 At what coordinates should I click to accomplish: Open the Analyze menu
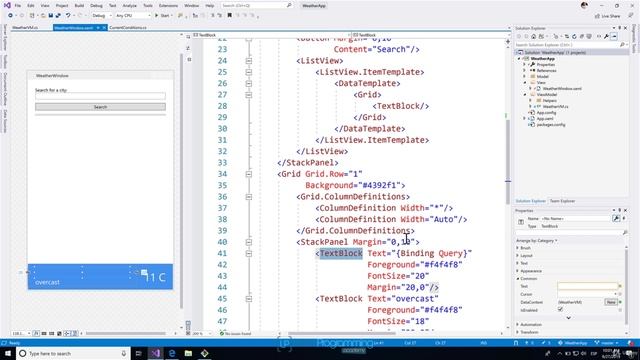129,6
